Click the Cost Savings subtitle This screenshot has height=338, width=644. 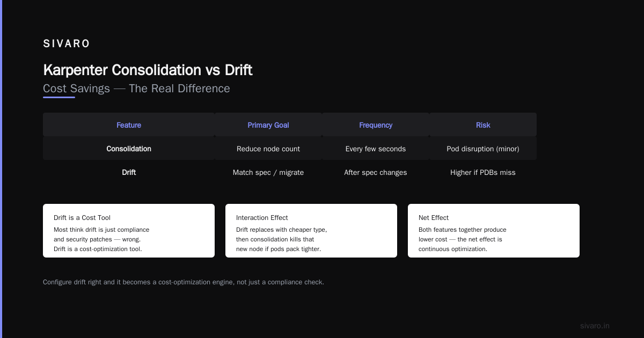pos(136,89)
